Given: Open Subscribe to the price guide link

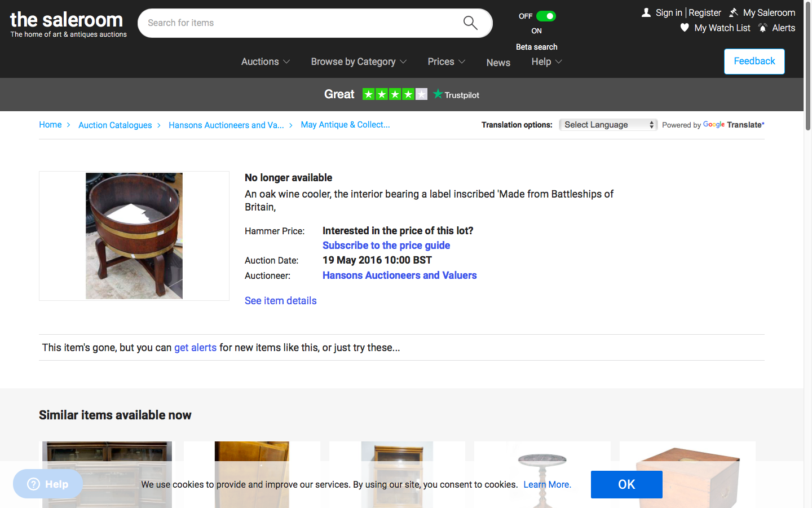Looking at the screenshot, I should pyautogui.click(x=386, y=246).
